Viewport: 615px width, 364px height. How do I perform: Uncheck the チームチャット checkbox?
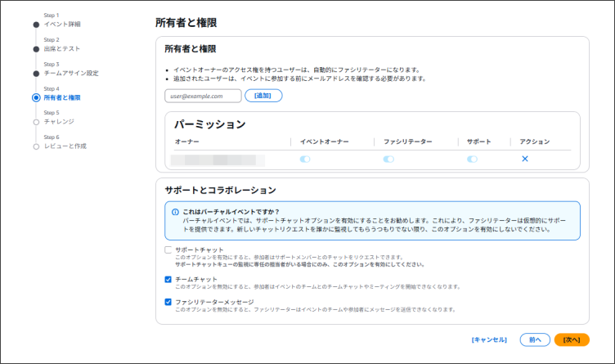point(168,279)
